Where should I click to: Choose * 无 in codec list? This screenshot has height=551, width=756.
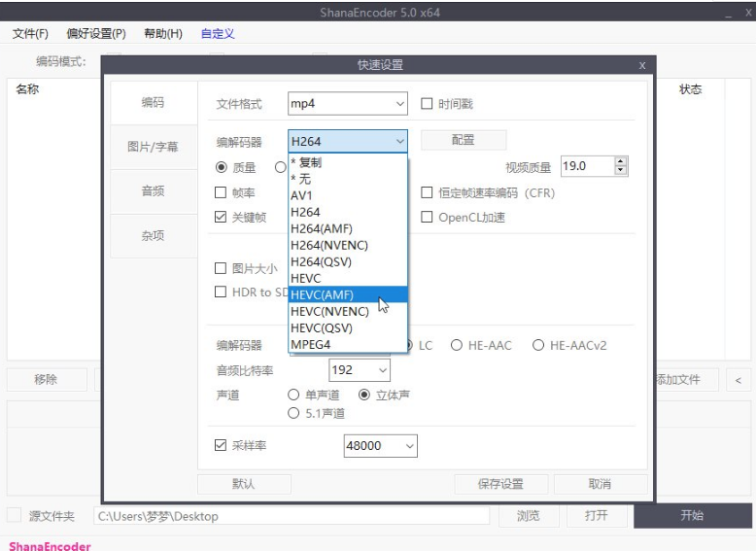[348, 179]
